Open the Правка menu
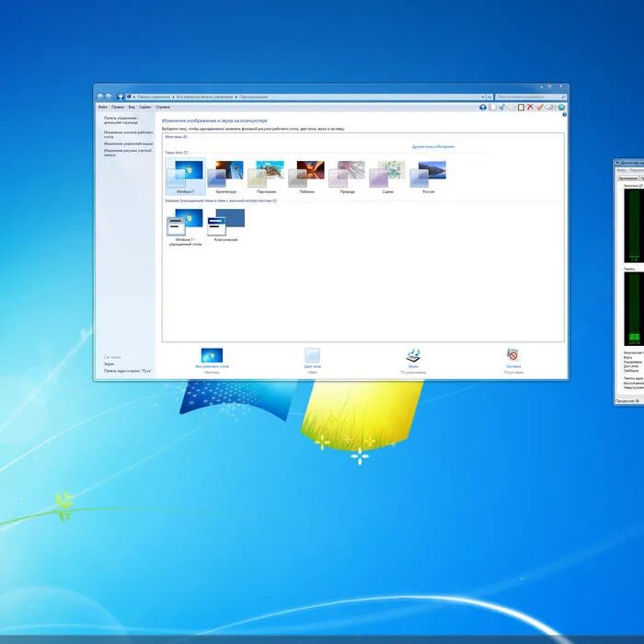Viewport: 644px width, 644px height. tap(118, 107)
